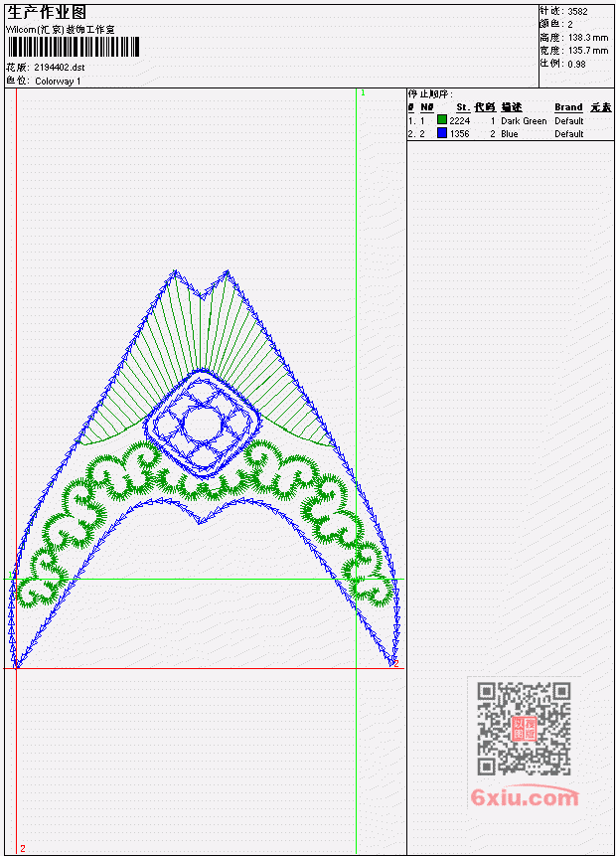Click the stitch count 2224 cell
Screen dimensions: 616x856
point(459,120)
